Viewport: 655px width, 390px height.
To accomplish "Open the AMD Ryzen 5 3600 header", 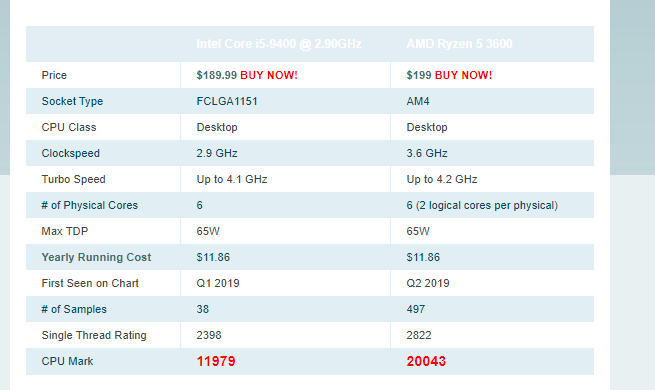I will [x=460, y=44].
